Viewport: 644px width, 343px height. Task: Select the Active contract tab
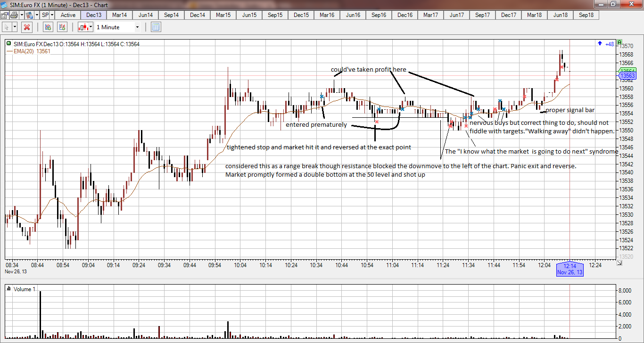click(68, 15)
